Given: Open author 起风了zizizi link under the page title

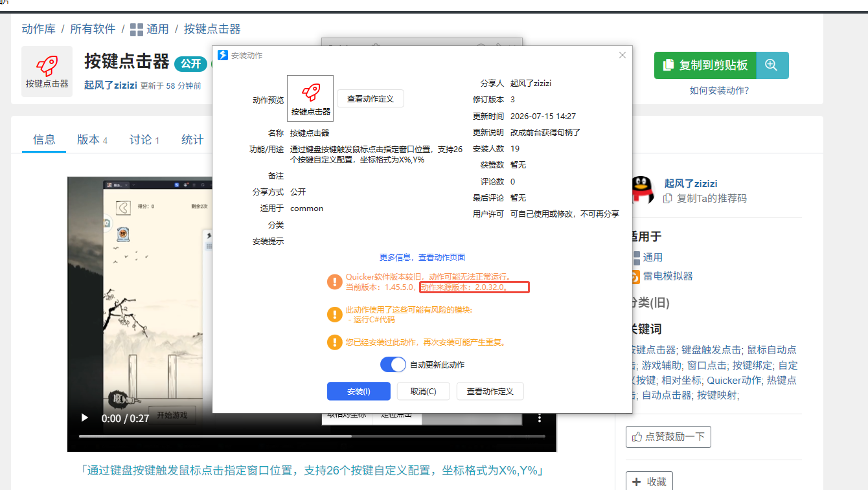Looking at the screenshot, I should (x=111, y=85).
